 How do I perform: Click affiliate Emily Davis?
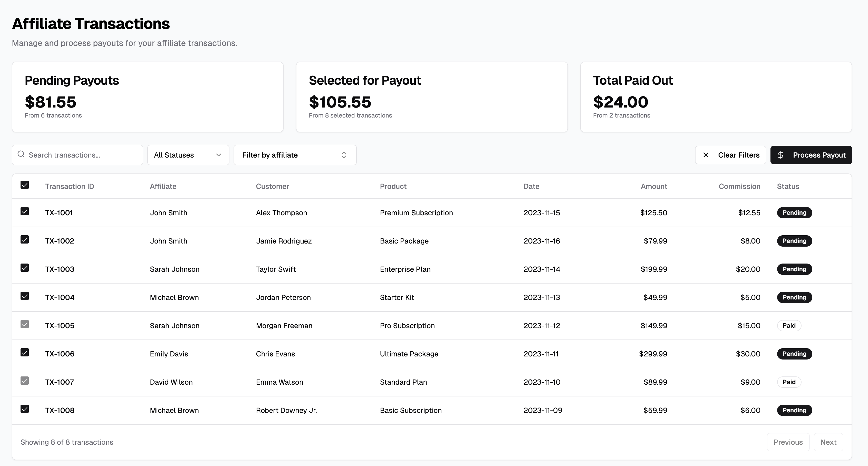tap(169, 354)
